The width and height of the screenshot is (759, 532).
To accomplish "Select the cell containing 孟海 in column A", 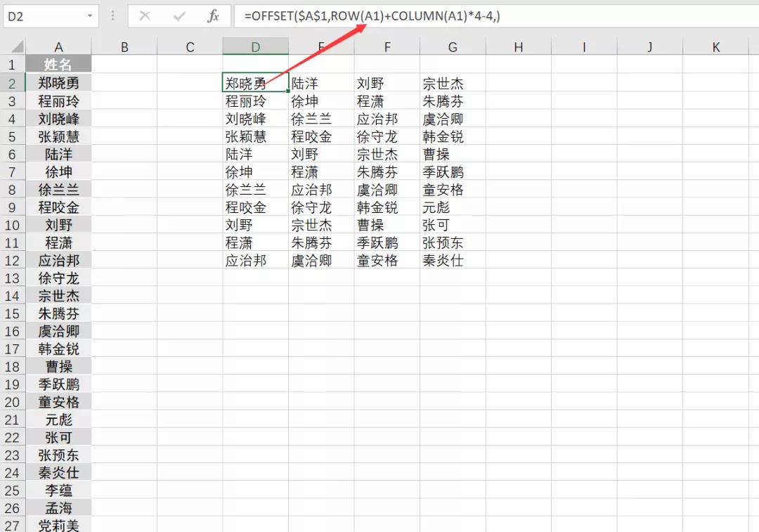I will point(59,507).
